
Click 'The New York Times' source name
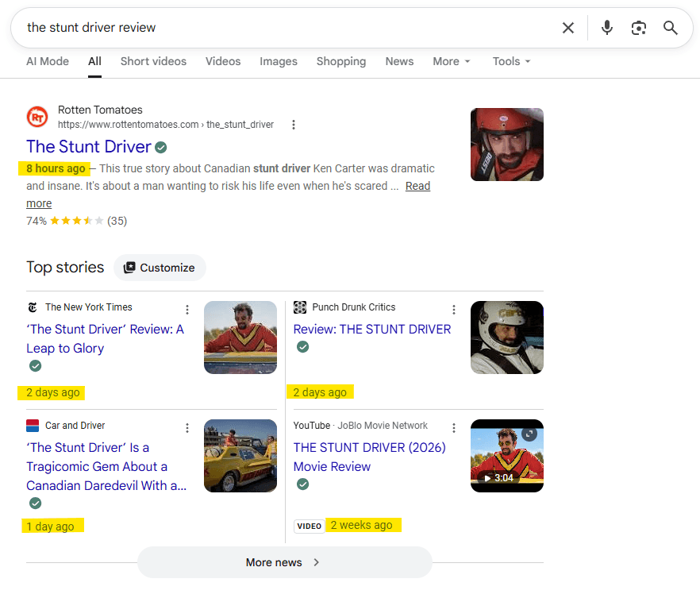[88, 307]
